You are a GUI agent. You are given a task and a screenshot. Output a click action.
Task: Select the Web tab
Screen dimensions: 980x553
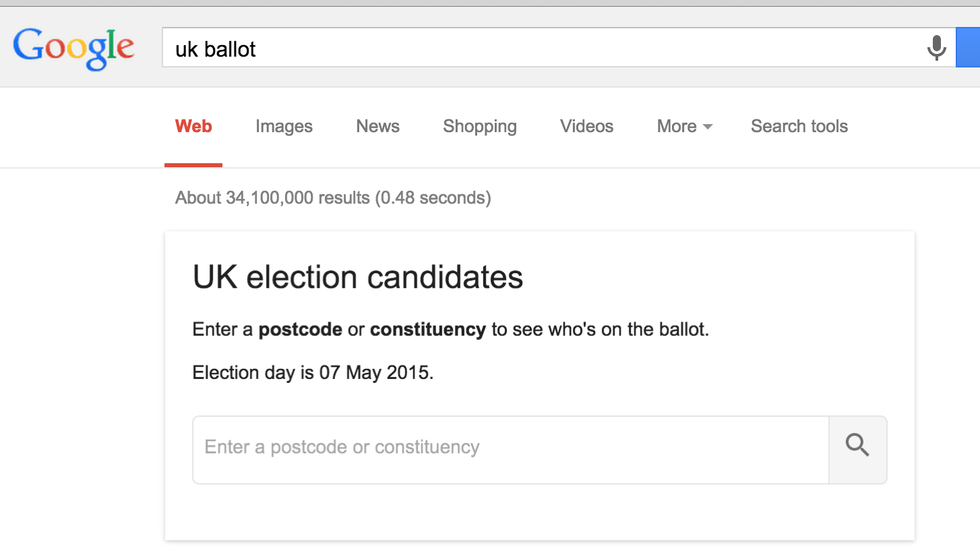pyautogui.click(x=193, y=127)
